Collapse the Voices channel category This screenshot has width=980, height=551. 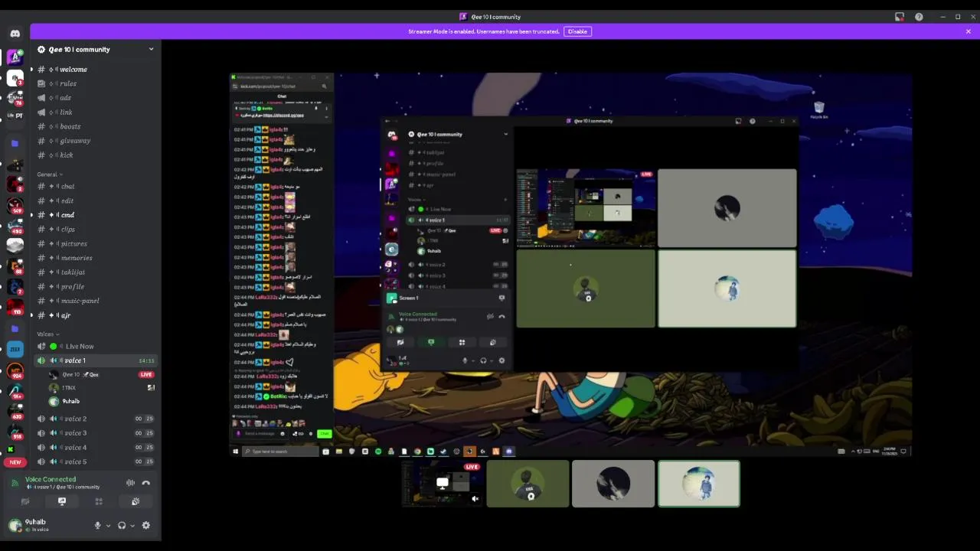[x=47, y=334]
